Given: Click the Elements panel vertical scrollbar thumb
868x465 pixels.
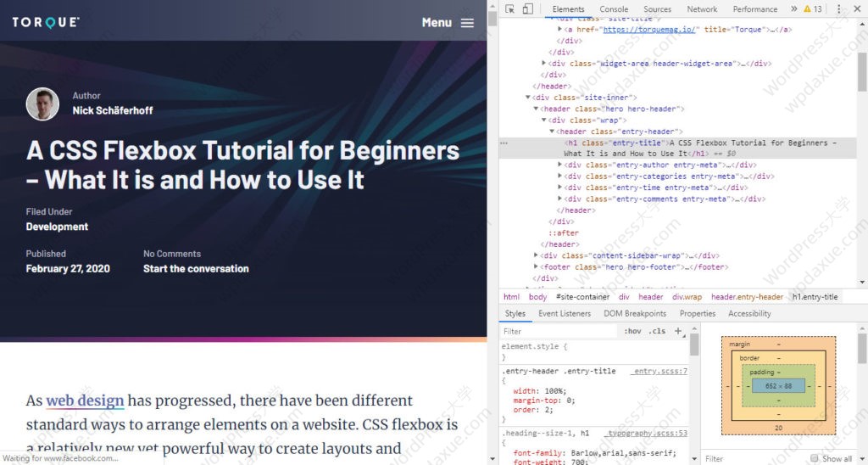Looking at the screenshot, I should [x=862, y=72].
